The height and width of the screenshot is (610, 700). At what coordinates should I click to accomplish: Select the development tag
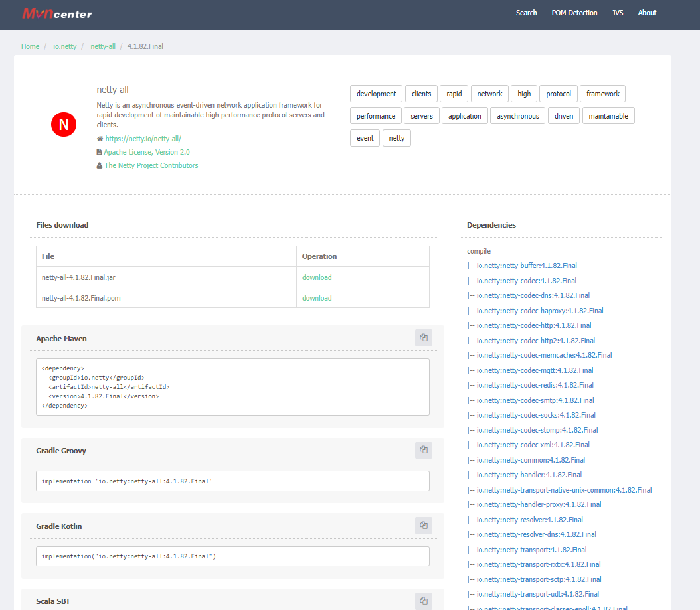[377, 94]
